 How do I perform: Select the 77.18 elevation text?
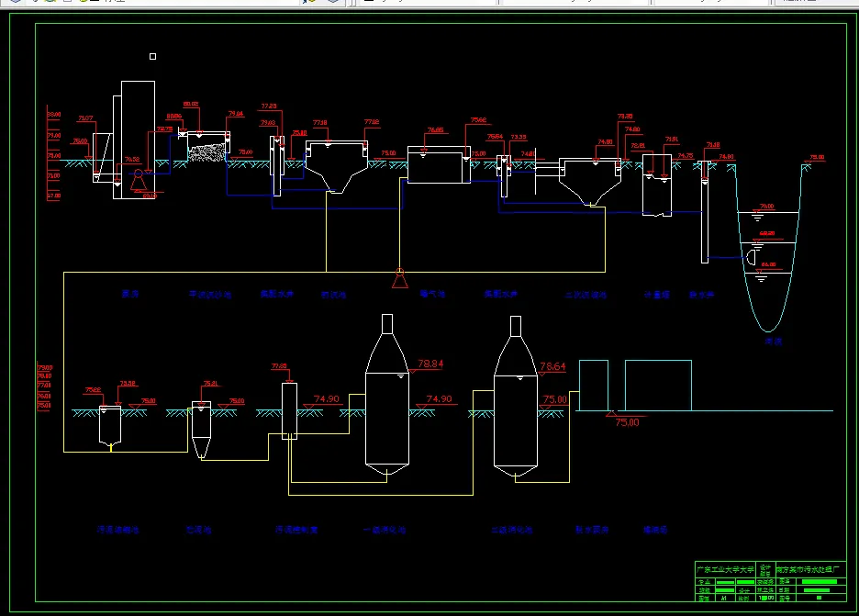point(320,123)
